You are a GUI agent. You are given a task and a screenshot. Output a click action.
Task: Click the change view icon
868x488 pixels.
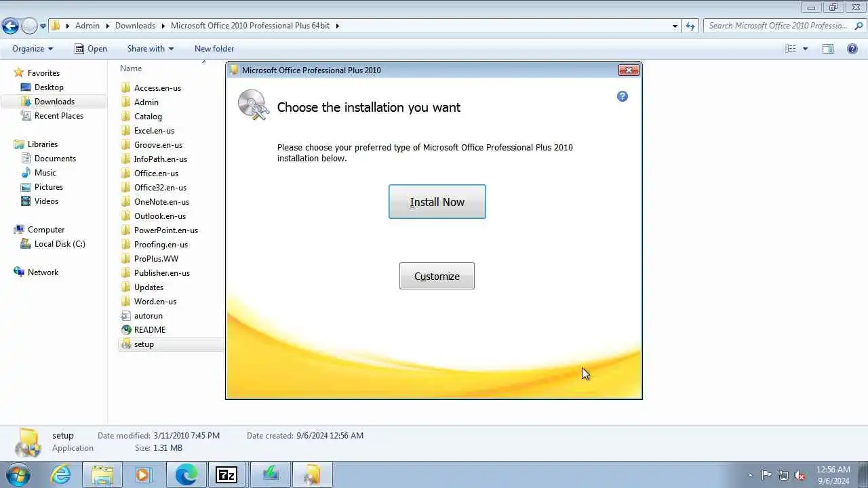(790, 49)
